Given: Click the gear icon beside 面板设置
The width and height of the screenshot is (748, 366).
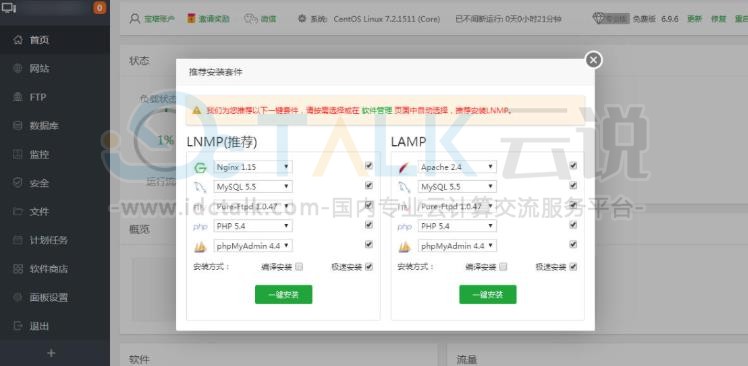Looking at the screenshot, I should [x=18, y=297].
